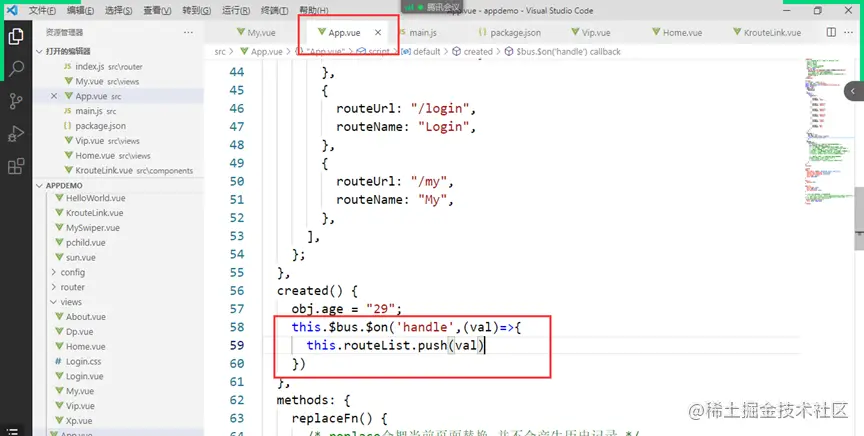Close App.vue in open editors list
864x436 pixels.
tap(53, 96)
